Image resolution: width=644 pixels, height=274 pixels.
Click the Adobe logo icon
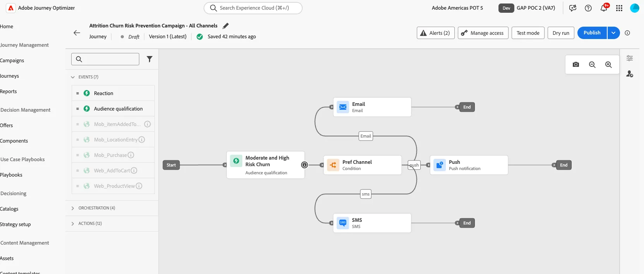click(11, 8)
